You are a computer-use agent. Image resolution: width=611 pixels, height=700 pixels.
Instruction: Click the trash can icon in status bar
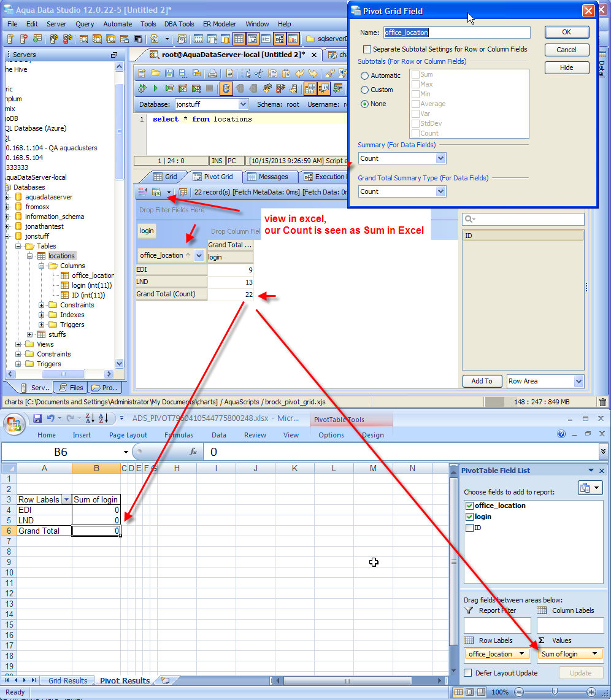[602, 402]
